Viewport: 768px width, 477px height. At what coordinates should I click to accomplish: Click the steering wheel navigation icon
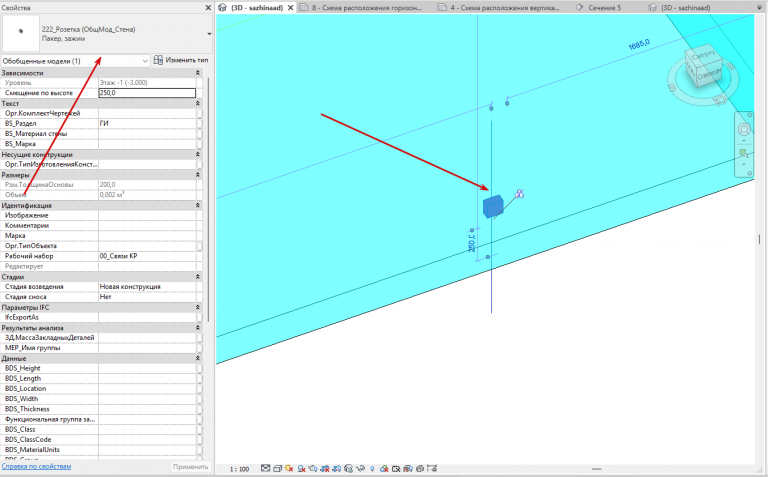click(x=744, y=129)
